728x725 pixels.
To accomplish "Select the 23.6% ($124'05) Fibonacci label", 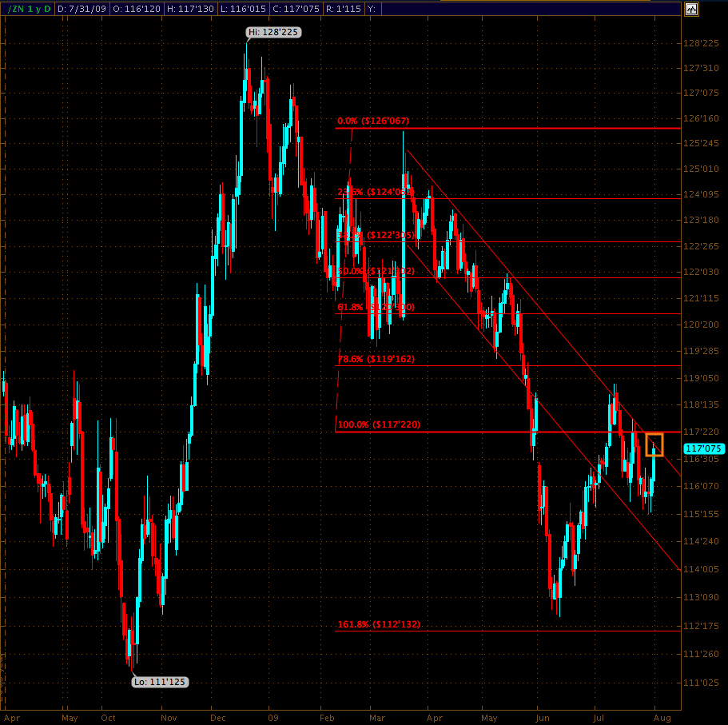I will point(375,191).
